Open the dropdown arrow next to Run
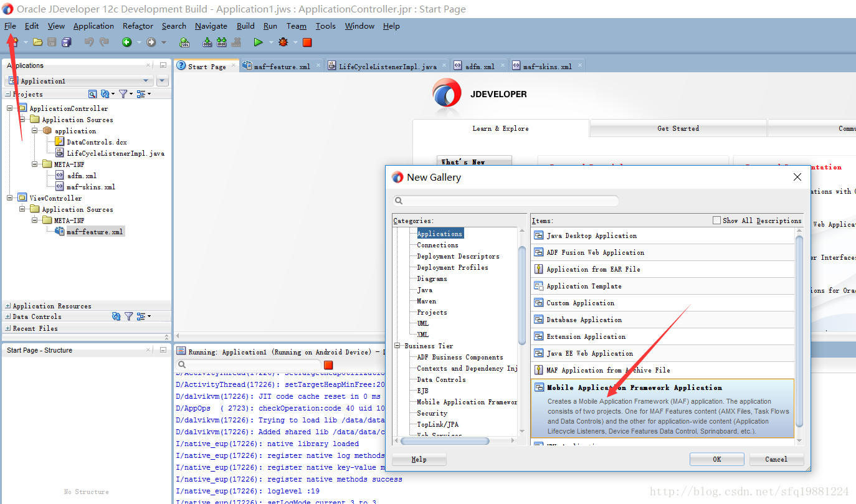Screen dimensions: 856x504 (271, 42)
